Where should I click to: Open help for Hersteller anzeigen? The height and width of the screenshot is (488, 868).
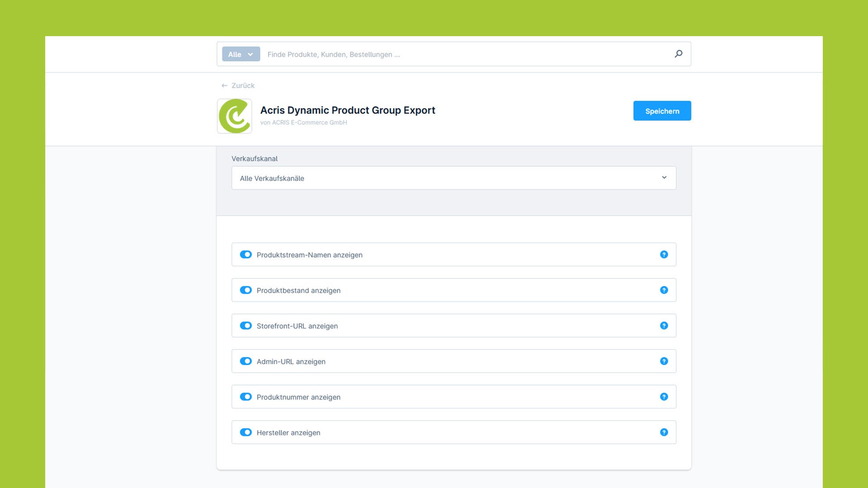pyautogui.click(x=664, y=432)
